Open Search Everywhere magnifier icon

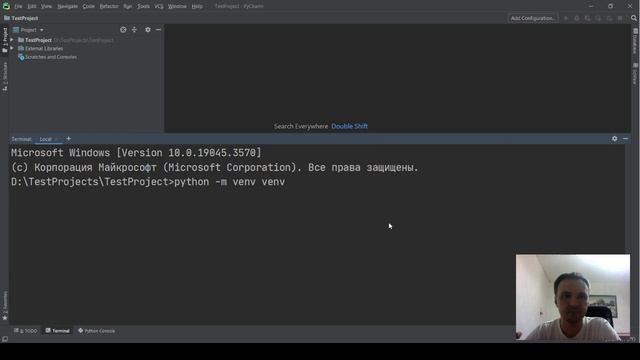click(x=634, y=18)
